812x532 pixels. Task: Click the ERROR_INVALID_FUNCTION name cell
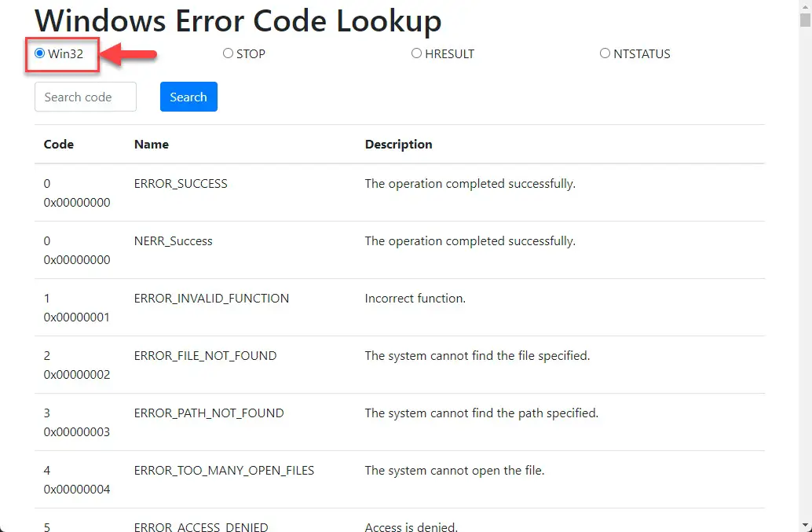(211, 299)
